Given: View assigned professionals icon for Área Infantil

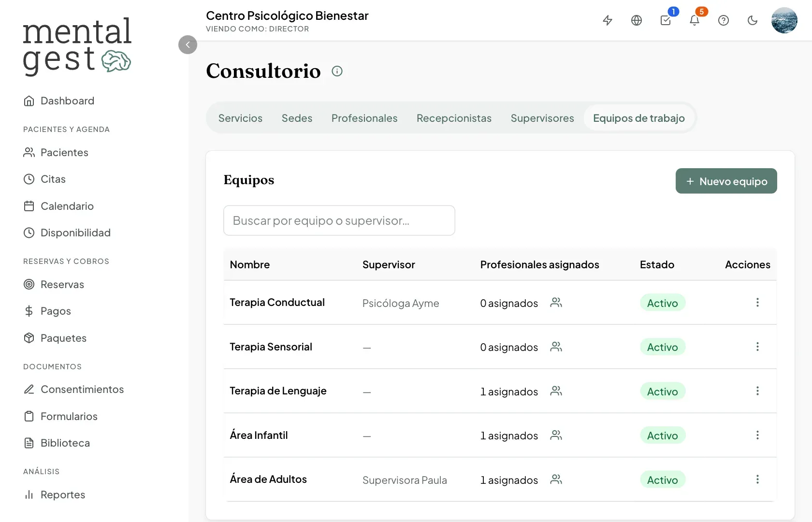Looking at the screenshot, I should [x=556, y=435].
